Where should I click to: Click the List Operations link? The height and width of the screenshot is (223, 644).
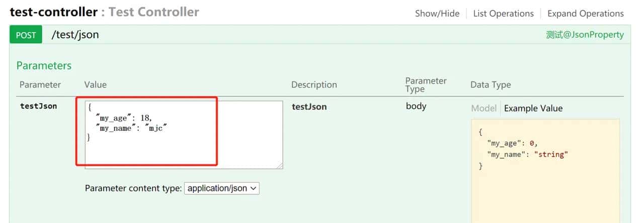coord(503,14)
